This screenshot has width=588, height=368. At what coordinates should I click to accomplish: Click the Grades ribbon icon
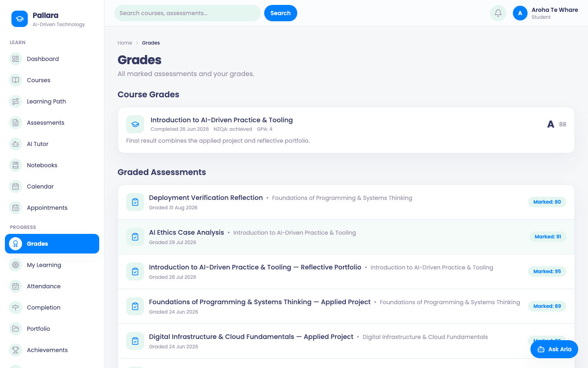click(x=16, y=244)
